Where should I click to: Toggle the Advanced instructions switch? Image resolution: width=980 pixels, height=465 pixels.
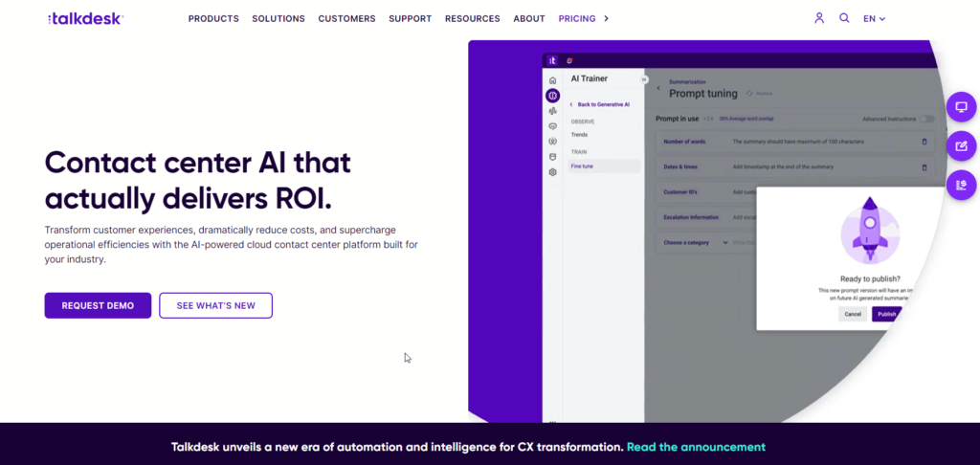tap(926, 119)
